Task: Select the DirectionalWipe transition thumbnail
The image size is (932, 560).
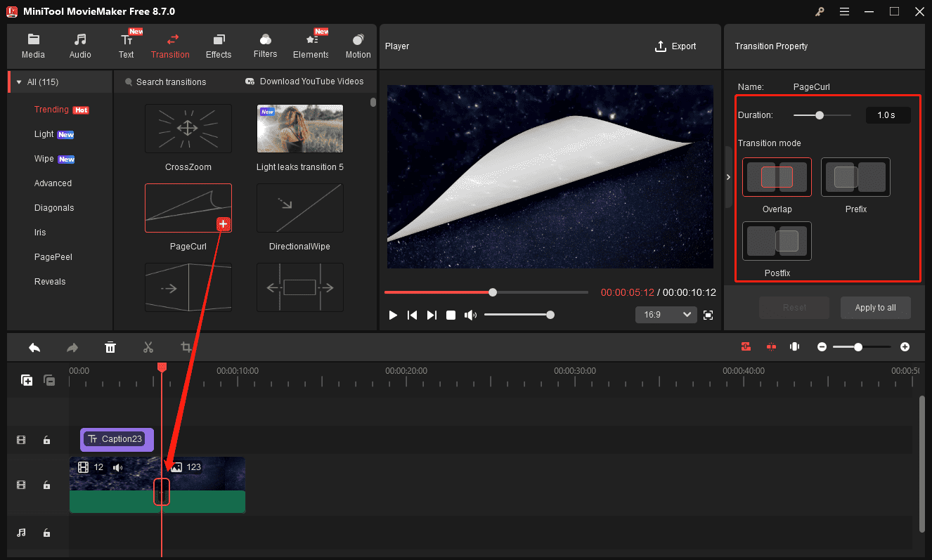Action: coord(300,208)
